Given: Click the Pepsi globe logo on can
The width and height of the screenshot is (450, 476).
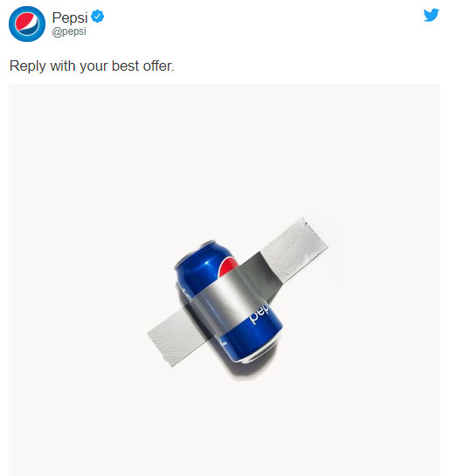Looking at the screenshot, I should [x=228, y=266].
